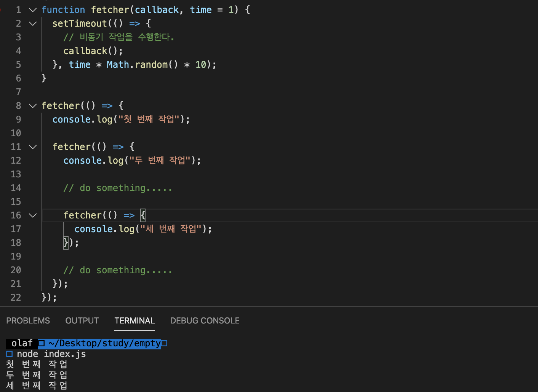Click the highlighted opening brace on line 16
This screenshot has height=392, width=538.
tap(143, 215)
